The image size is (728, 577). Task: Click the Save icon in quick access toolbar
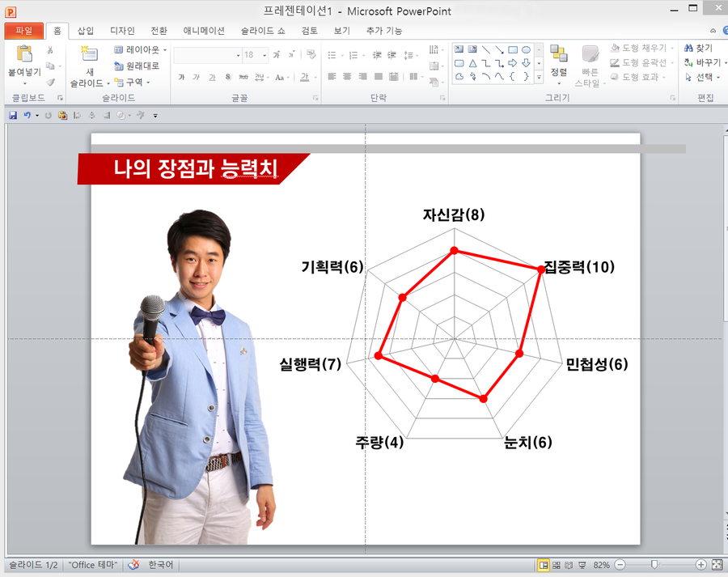(x=13, y=116)
